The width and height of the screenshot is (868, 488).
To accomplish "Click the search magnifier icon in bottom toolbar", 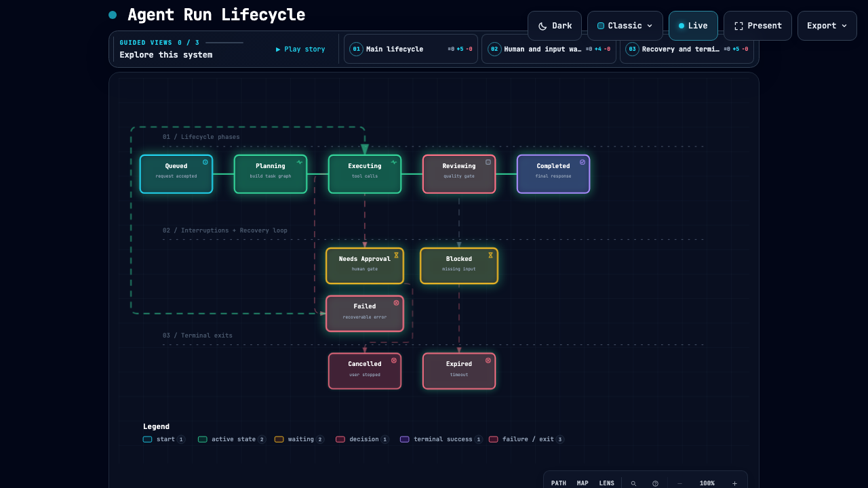I will pos(633,483).
